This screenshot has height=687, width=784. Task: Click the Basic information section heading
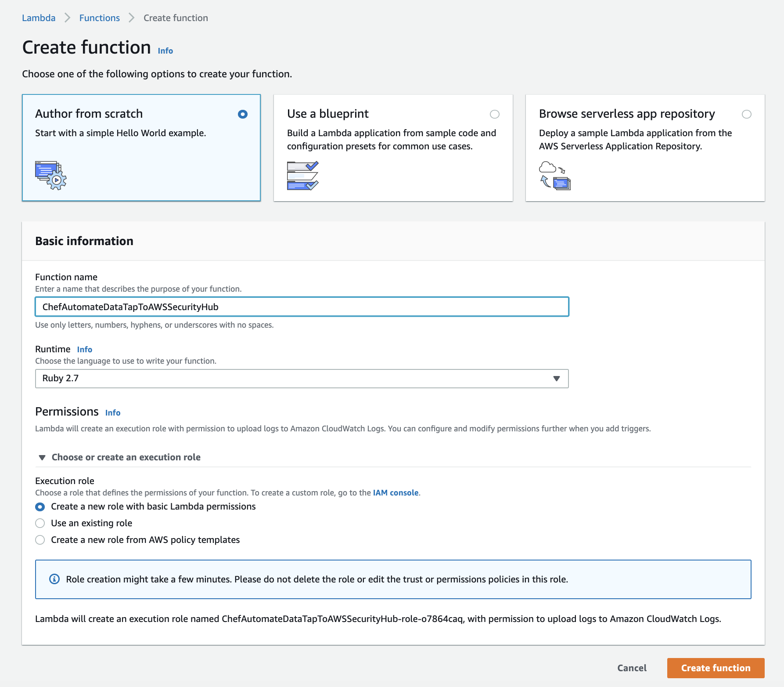pos(84,241)
